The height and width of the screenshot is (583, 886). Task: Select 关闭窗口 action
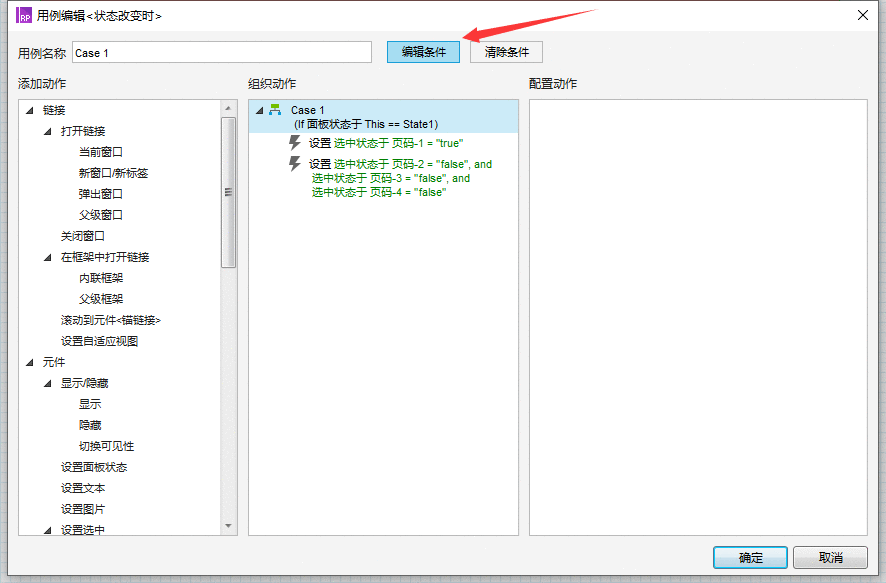coord(82,236)
